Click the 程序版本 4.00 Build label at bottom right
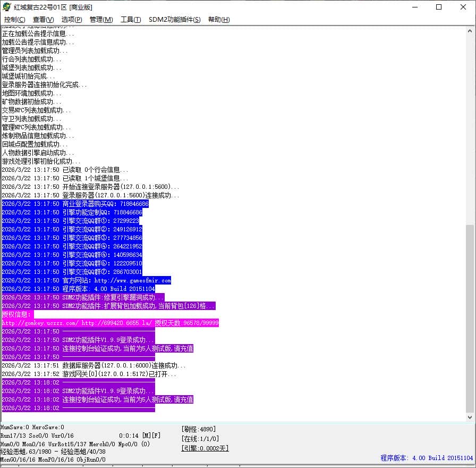Image resolution: width=476 pixels, height=468 pixels. click(x=427, y=458)
